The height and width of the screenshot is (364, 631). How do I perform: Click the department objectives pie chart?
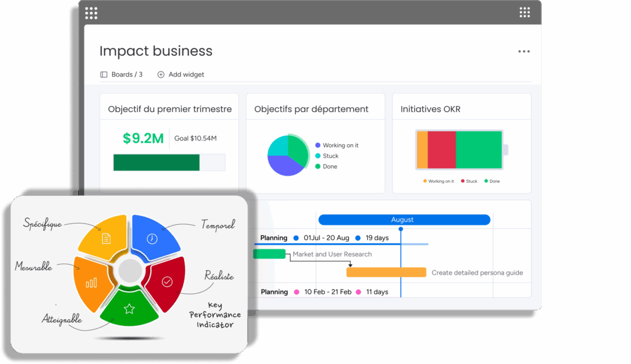click(x=288, y=155)
